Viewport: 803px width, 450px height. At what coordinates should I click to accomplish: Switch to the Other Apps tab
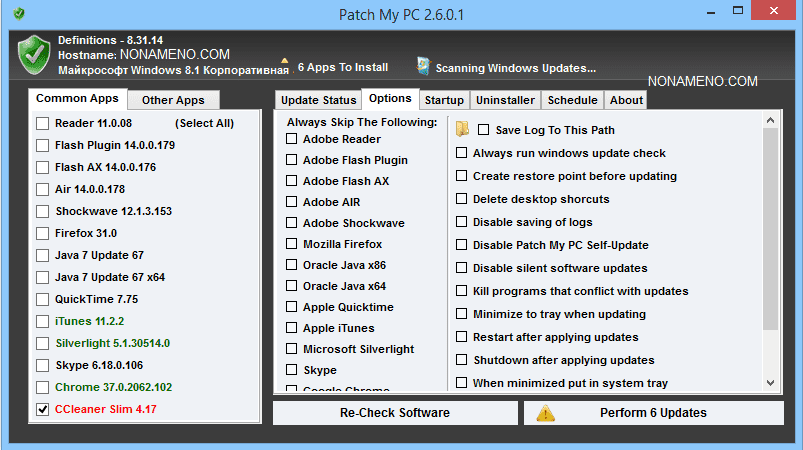173,100
